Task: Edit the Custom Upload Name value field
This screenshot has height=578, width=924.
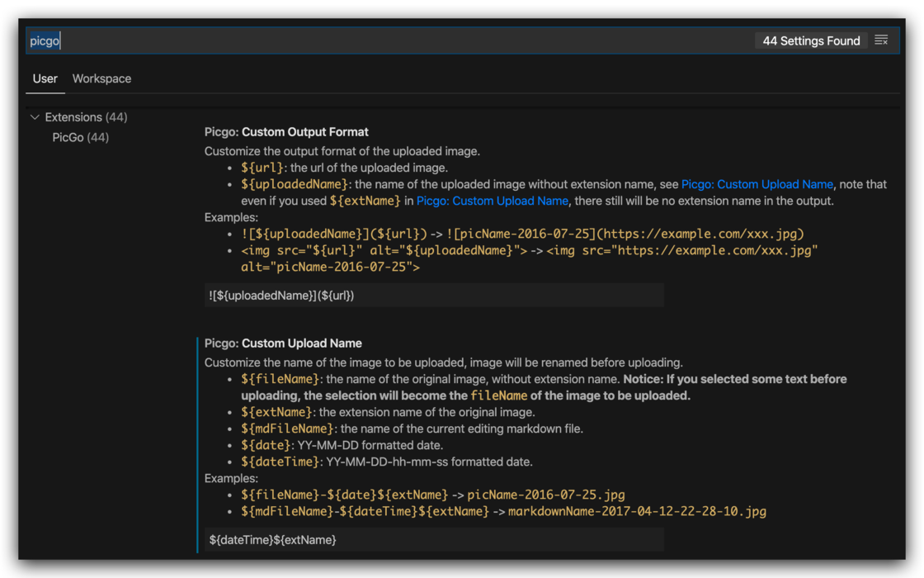Action: click(x=434, y=539)
